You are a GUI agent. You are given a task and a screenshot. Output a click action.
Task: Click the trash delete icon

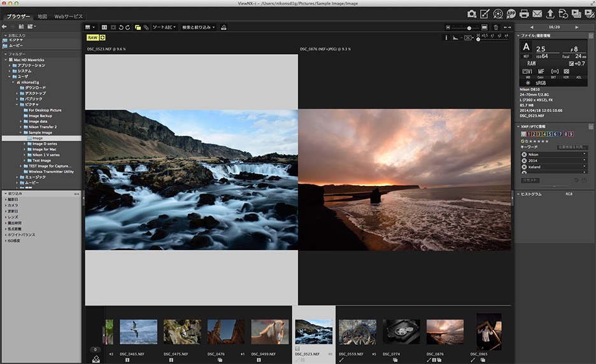(495, 27)
